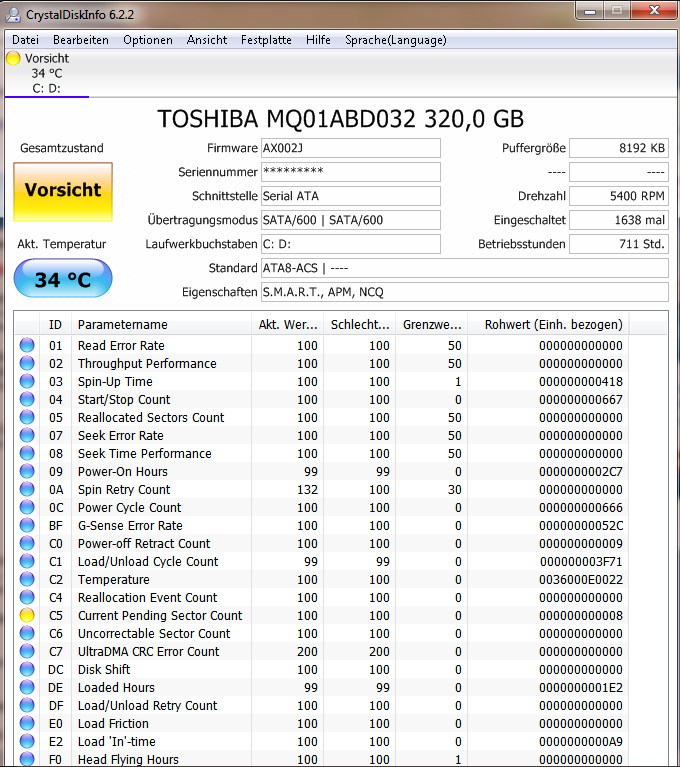Click the Grenzwe... column header
This screenshot has height=767, width=680.
point(431,324)
